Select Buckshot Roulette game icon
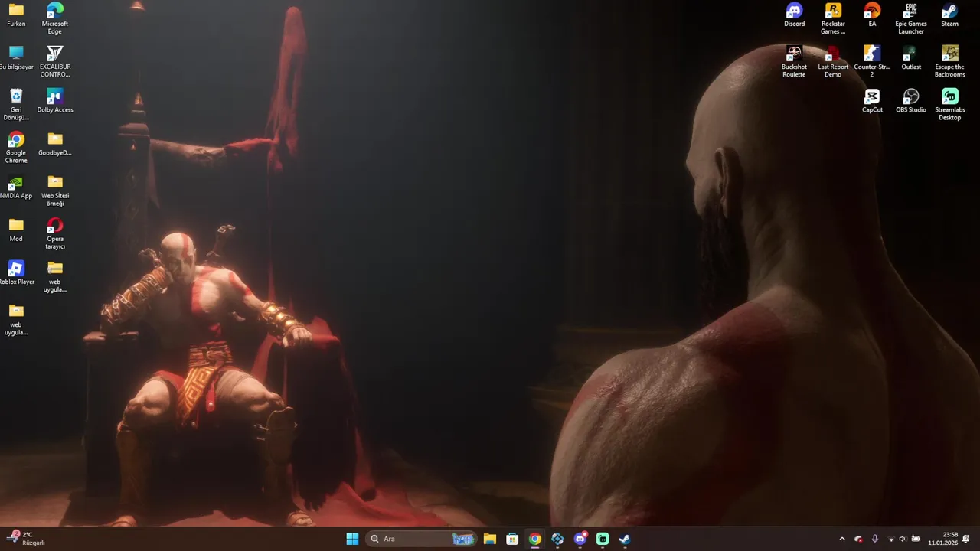This screenshot has width=980, height=551. (794, 61)
